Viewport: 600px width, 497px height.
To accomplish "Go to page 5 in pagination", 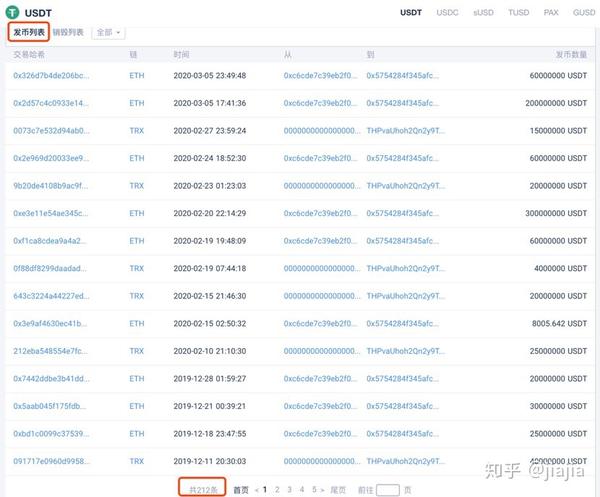I will tap(314, 489).
